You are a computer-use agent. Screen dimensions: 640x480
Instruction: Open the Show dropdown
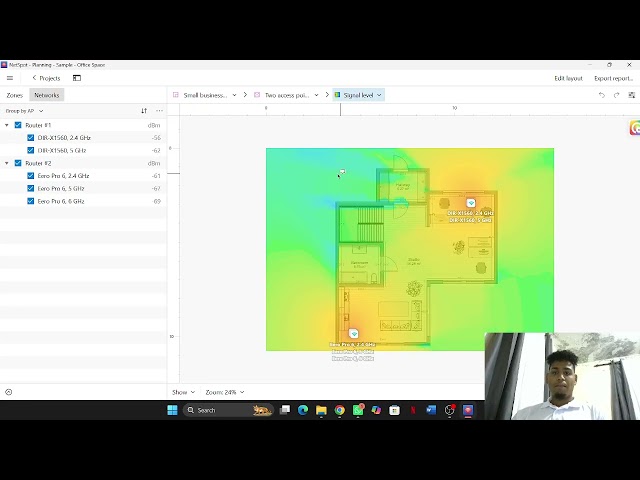[x=183, y=392]
